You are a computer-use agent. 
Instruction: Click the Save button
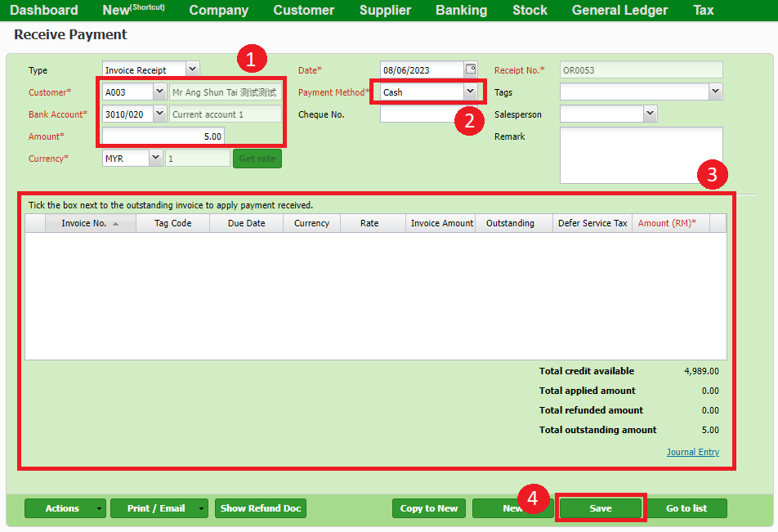tap(601, 508)
